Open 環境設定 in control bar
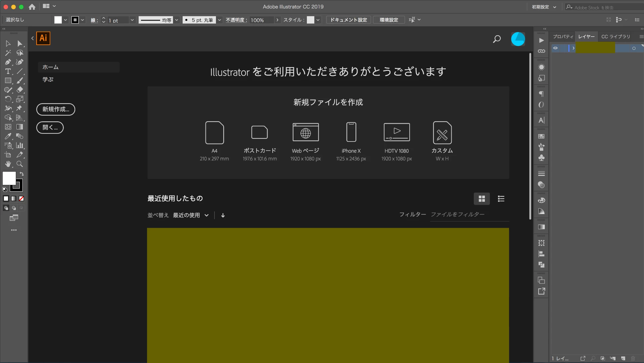This screenshot has width=644, height=363. point(389,20)
